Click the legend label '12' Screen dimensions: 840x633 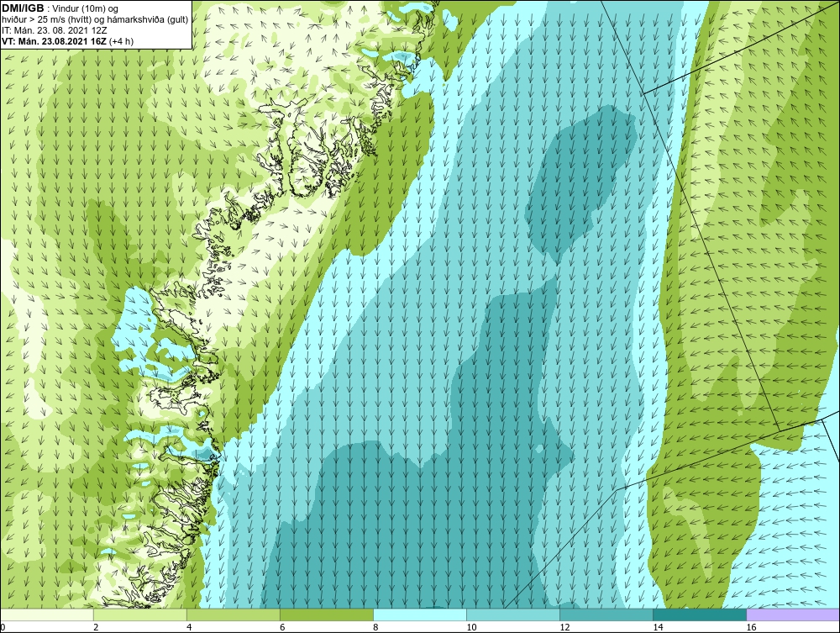point(564,628)
